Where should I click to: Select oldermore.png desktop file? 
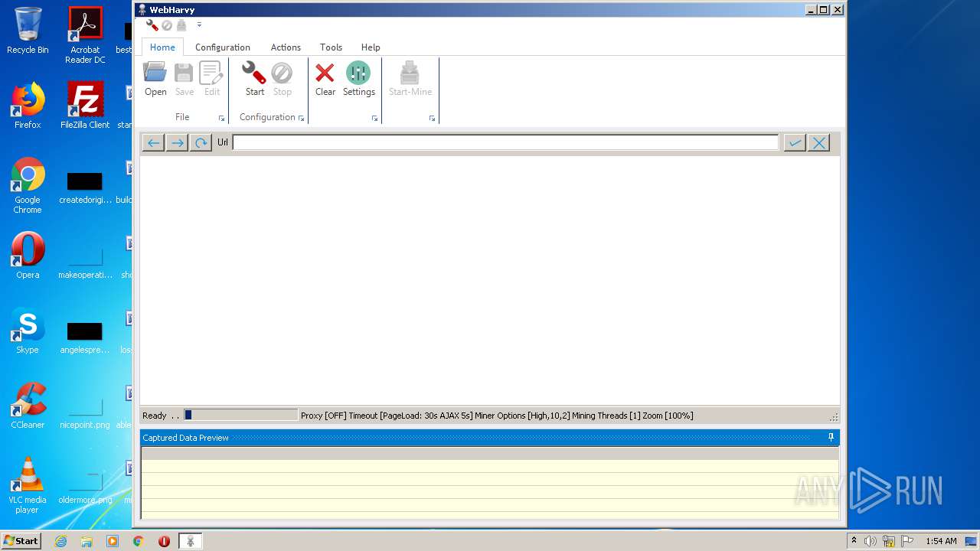(x=85, y=487)
